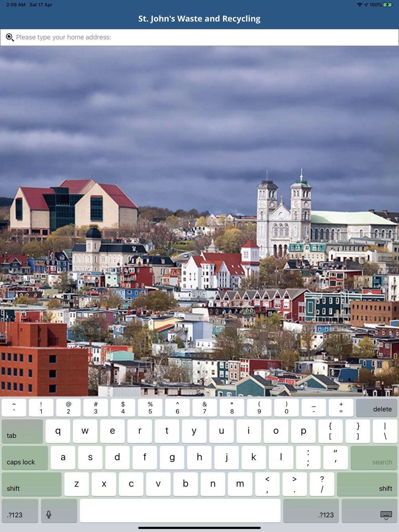Tap the number 4 dollar key
Screen dimensions: 399x532
point(123,408)
